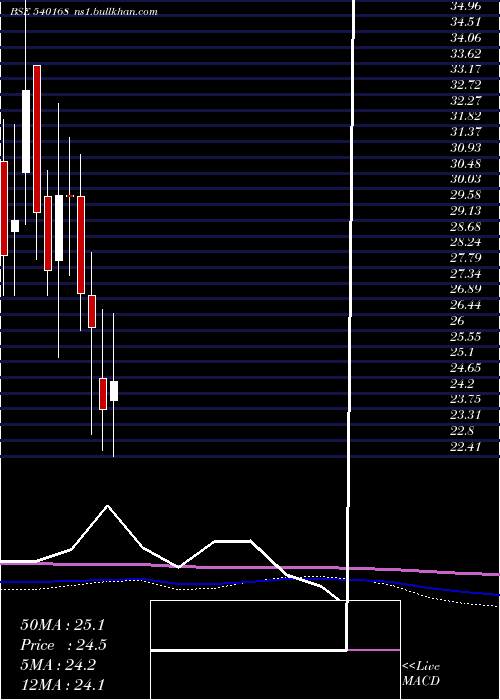This screenshot has width=500, height=700.
Task: Select the tall red candle with highest body
Action: (x=37, y=139)
